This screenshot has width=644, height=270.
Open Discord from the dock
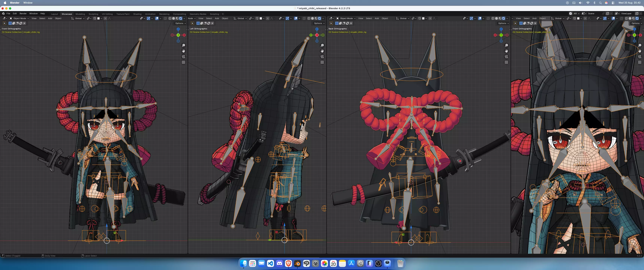point(279,263)
